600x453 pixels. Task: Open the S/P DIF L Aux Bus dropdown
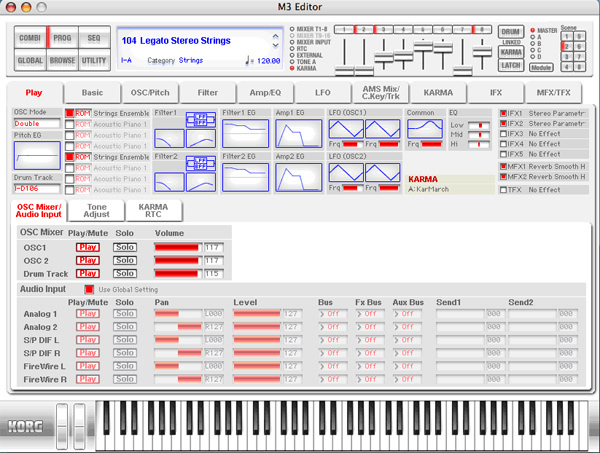coord(407,340)
